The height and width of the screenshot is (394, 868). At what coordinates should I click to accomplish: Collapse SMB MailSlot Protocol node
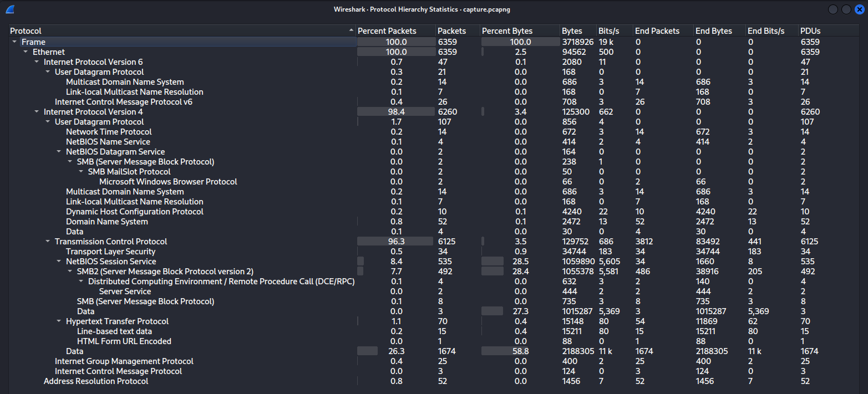pyautogui.click(x=82, y=172)
